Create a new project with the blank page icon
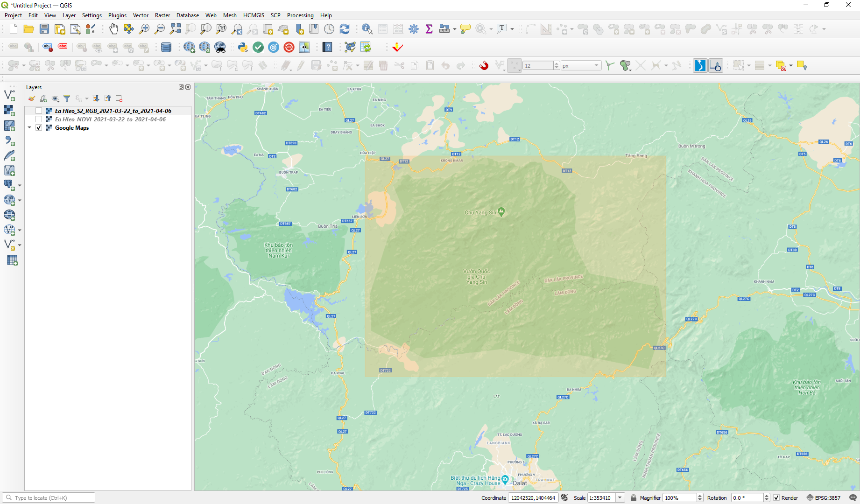Image resolution: width=860 pixels, height=504 pixels. pos(14,29)
